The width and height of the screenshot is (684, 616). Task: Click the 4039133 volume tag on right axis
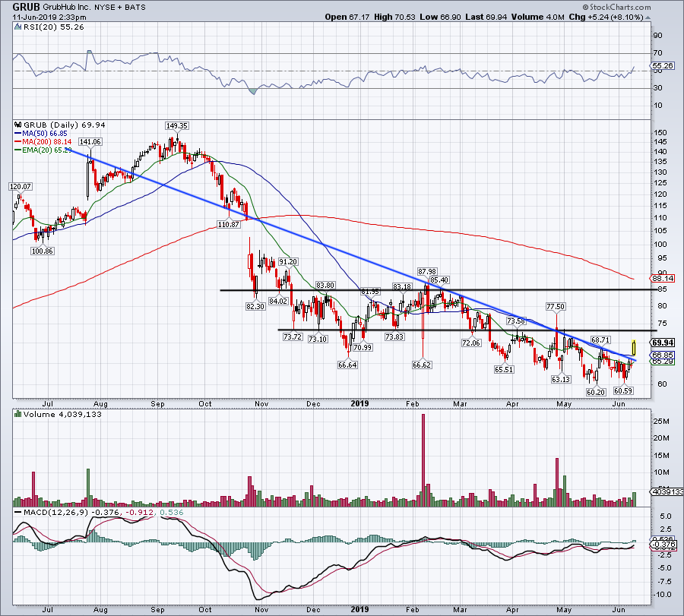[667, 491]
